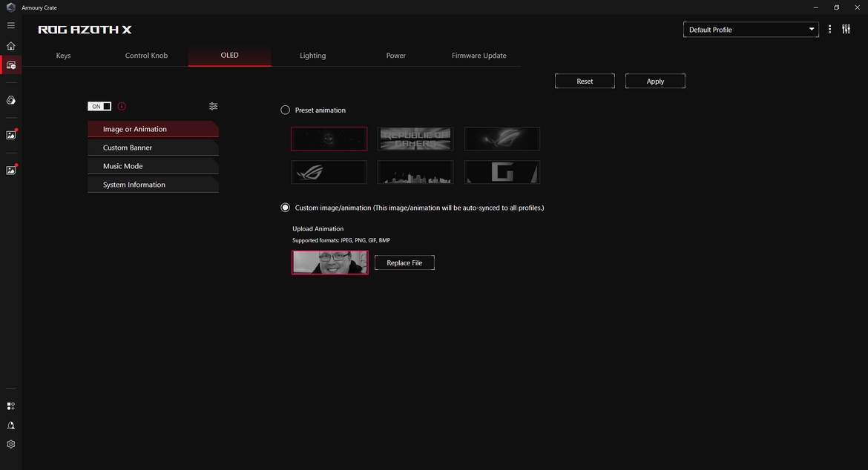
Task: Choose the starfield preset animation thumbnail
Action: tap(329, 139)
